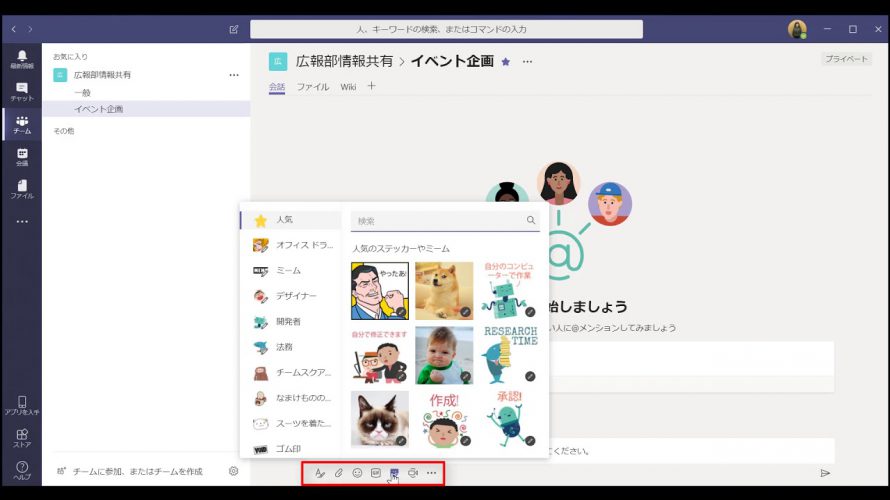The width and height of the screenshot is (890, 500).
Task: Click the Send arrow icon
Action: (x=825, y=473)
